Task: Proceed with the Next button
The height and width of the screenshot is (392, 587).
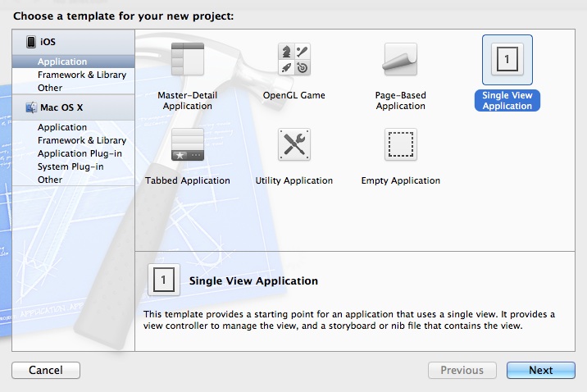Action: pyautogui.click(x=540, y=371)
